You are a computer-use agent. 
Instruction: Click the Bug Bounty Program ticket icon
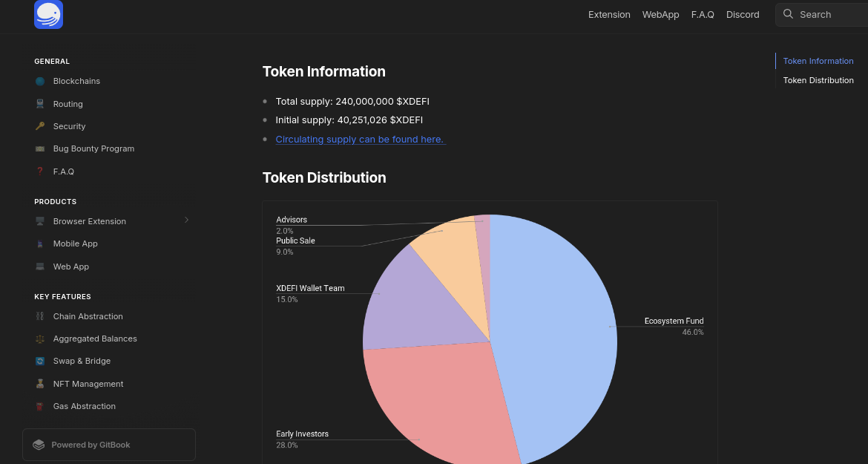(x=40, y=149)
